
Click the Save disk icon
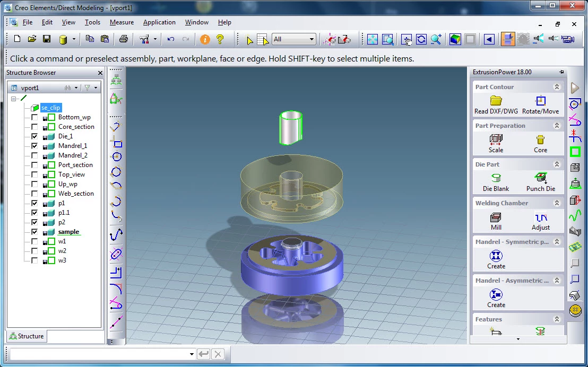(47, 39)
